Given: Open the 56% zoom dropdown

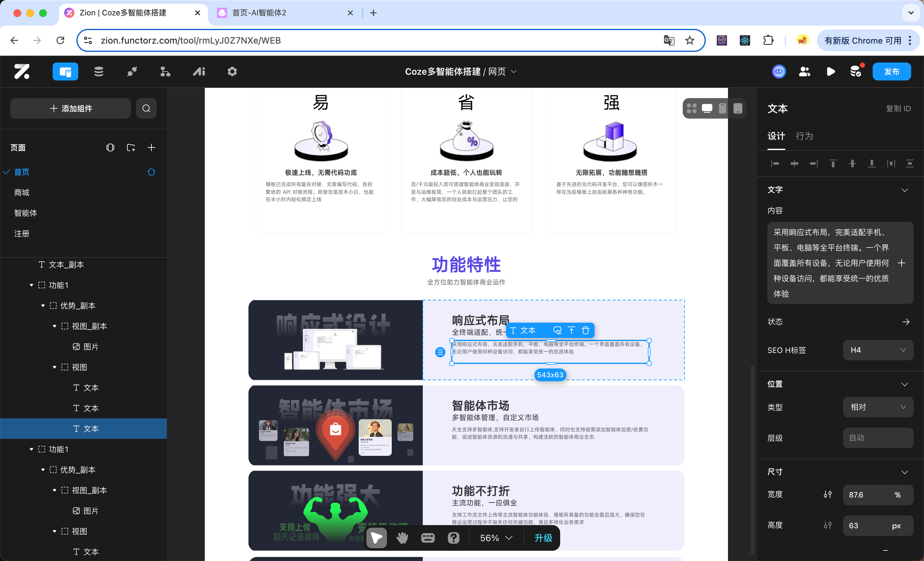Looking at the screenshot, I should point(496,538).
